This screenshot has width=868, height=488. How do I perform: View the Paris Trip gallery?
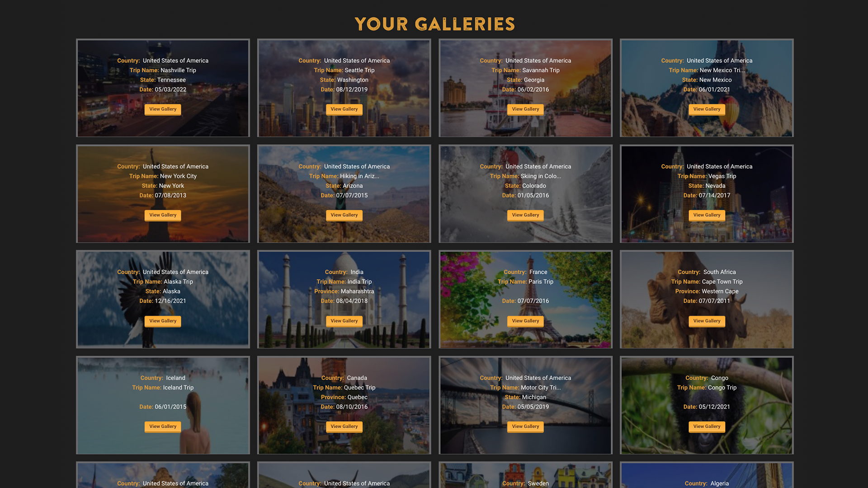[525, 321]
